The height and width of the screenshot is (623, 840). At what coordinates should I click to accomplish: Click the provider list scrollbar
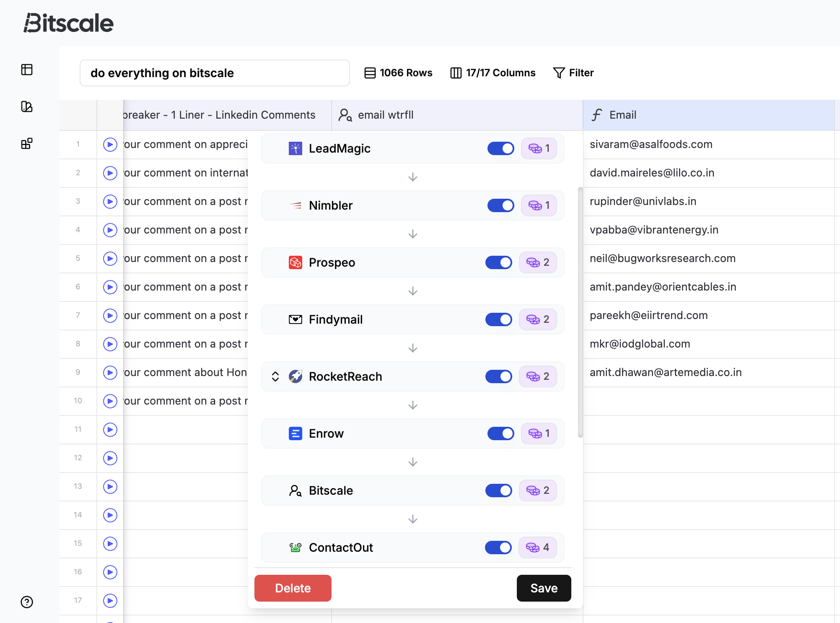point(581,312)
